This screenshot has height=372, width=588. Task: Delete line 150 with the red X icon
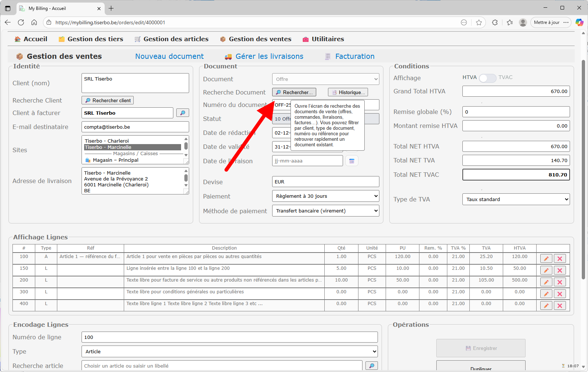click(560, 271)
